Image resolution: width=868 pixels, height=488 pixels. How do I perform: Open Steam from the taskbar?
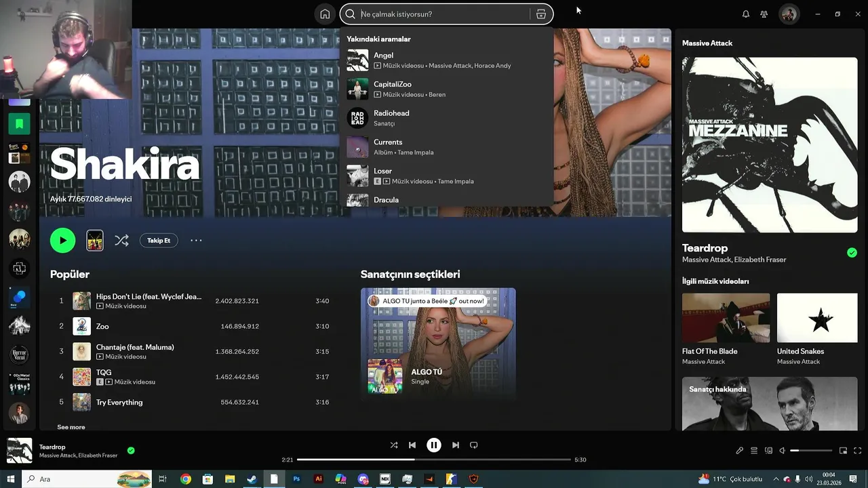point(252,479)
